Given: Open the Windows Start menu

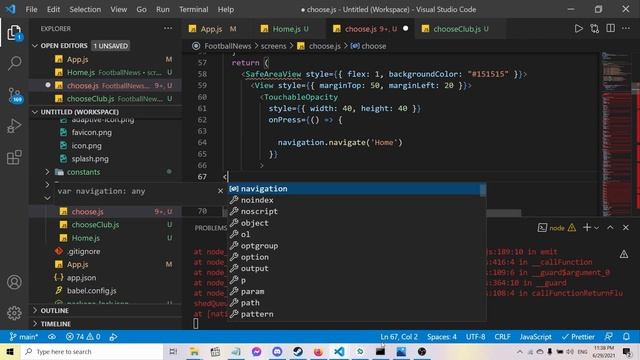Looking at the screenshot, I should pyautogui.click(x=10, y=351).
